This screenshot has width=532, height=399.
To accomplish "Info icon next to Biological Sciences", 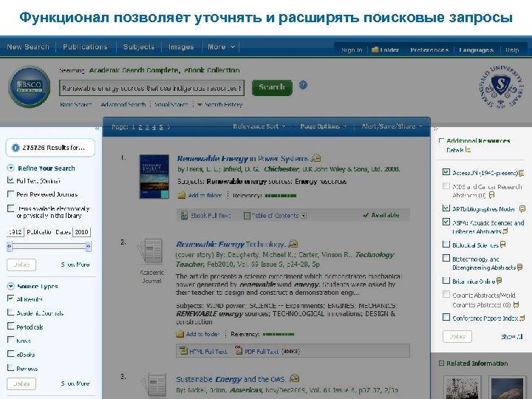I will pyautogui.click(x=503, y=245).
